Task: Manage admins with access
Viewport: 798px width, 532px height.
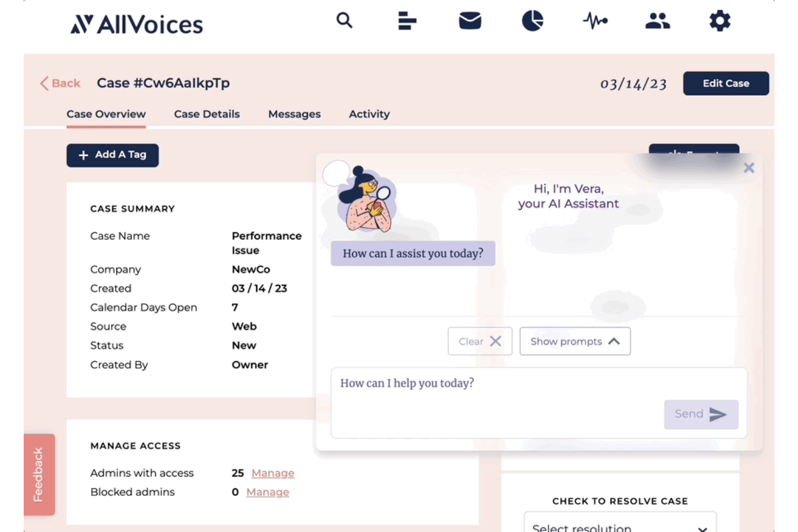Action: coord(272,473)
